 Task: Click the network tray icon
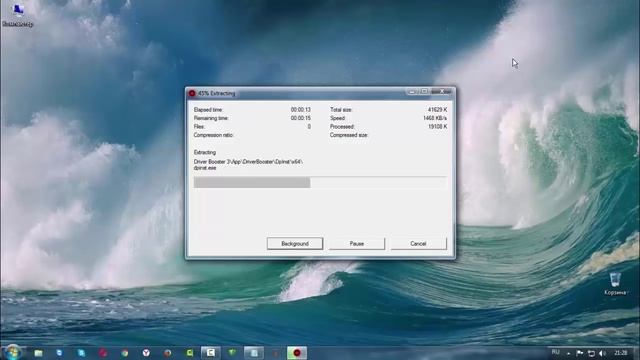coord(591,353)
